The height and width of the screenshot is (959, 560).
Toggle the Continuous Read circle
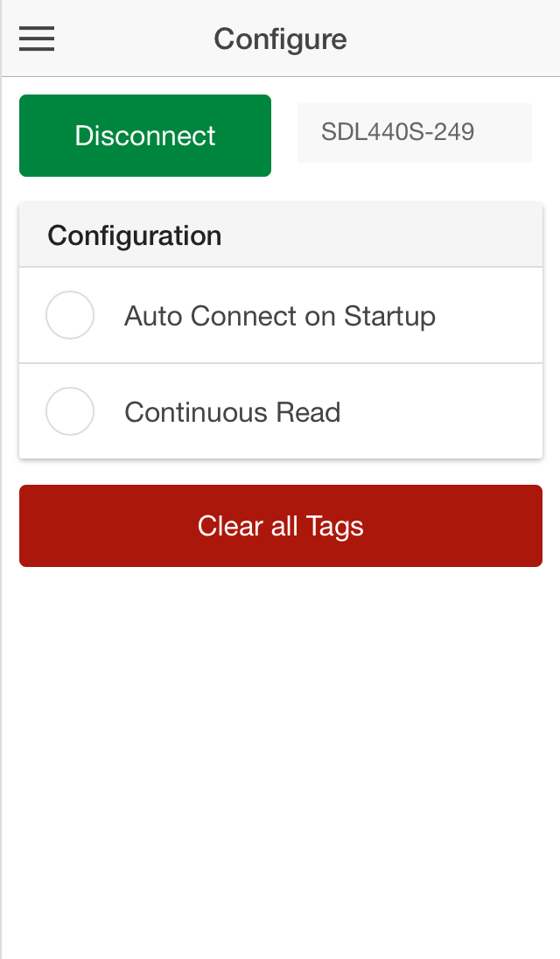pos(70,411)
